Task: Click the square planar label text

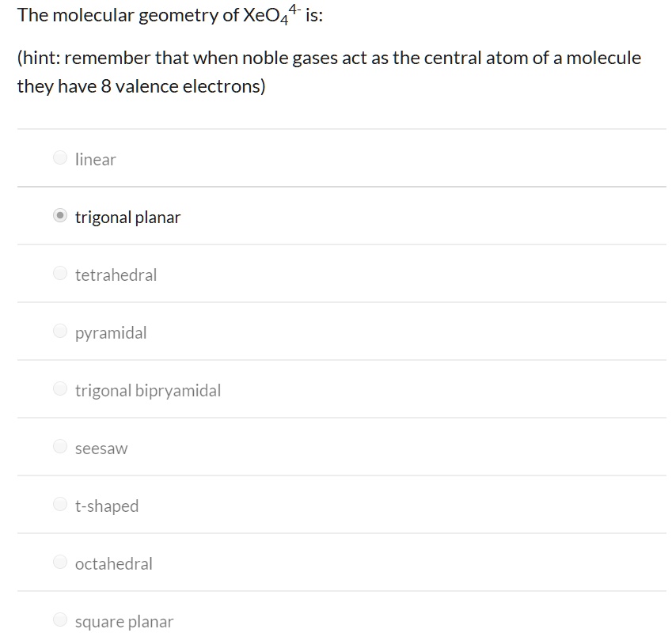Action: click(x=123, y=621)
